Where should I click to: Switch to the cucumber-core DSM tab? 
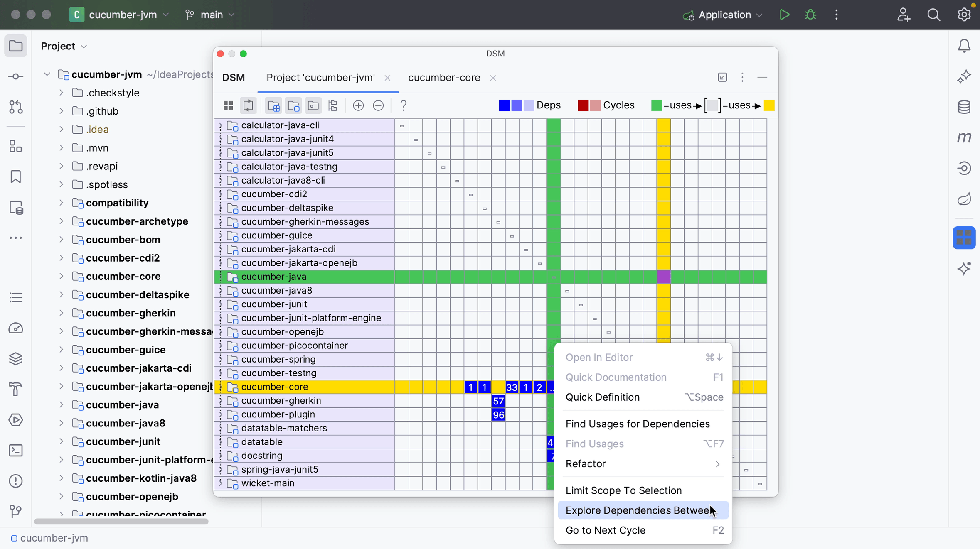pyautogui.click(x=444, y=78)
